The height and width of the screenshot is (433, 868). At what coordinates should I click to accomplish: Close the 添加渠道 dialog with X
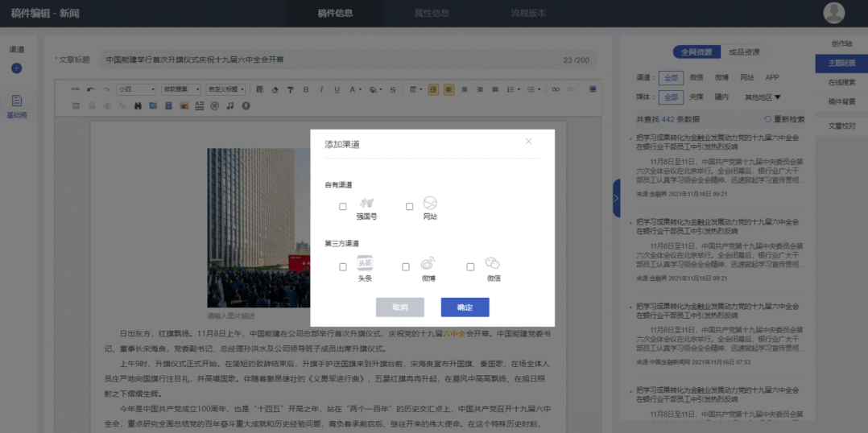[529, 142]
